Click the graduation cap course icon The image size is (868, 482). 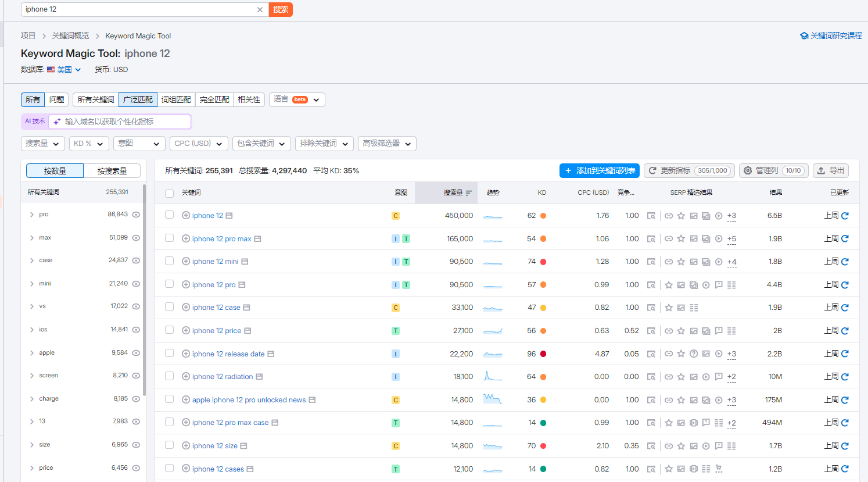[804, 36]
